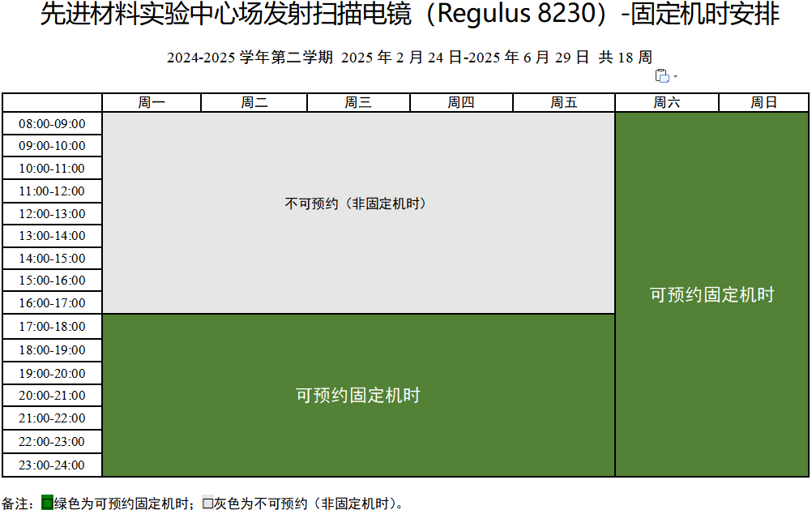Select the 周二 column header cell
812x510 pixels.
pyautogui.click(x=254, y=102)
